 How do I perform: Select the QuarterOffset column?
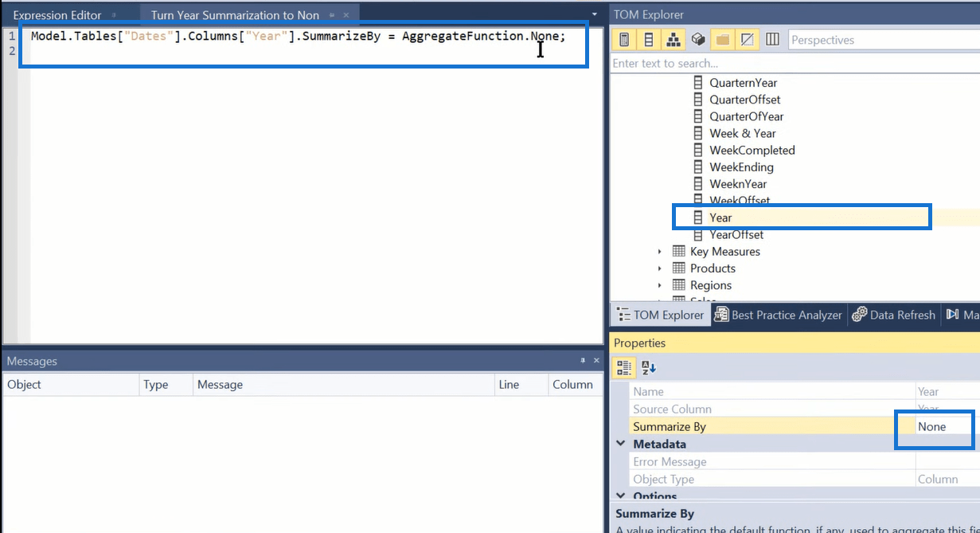coord(745,100)
